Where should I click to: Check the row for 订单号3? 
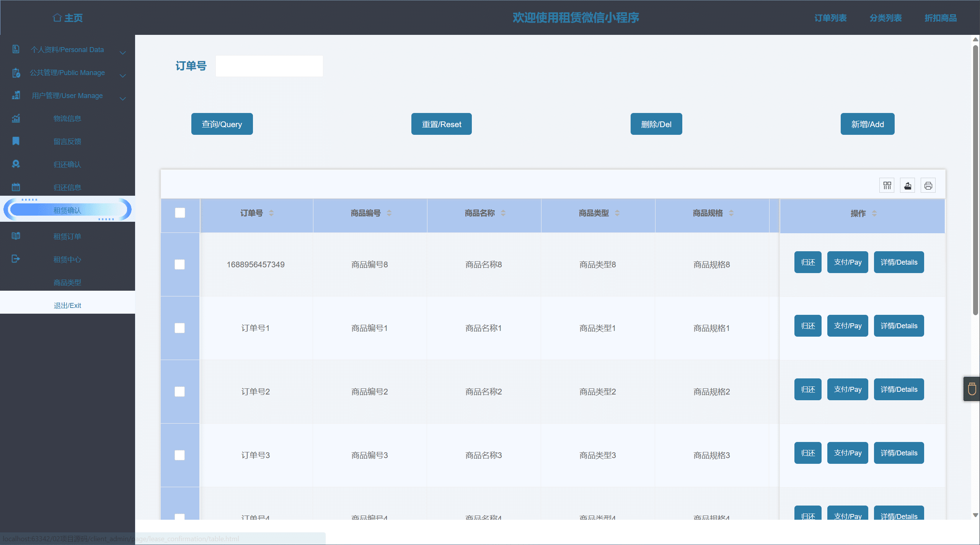pos(180,455)
